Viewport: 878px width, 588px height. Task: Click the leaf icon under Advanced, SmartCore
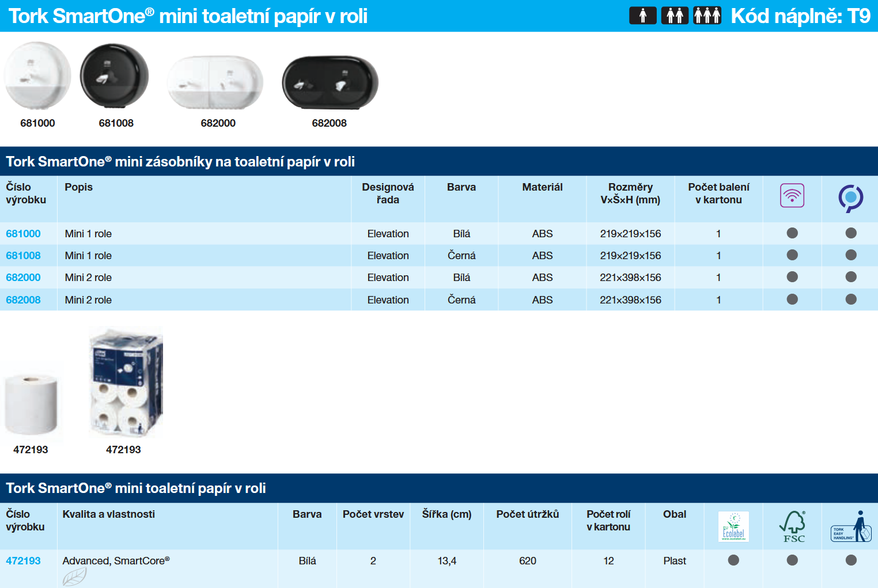click(x=74, y=576)
